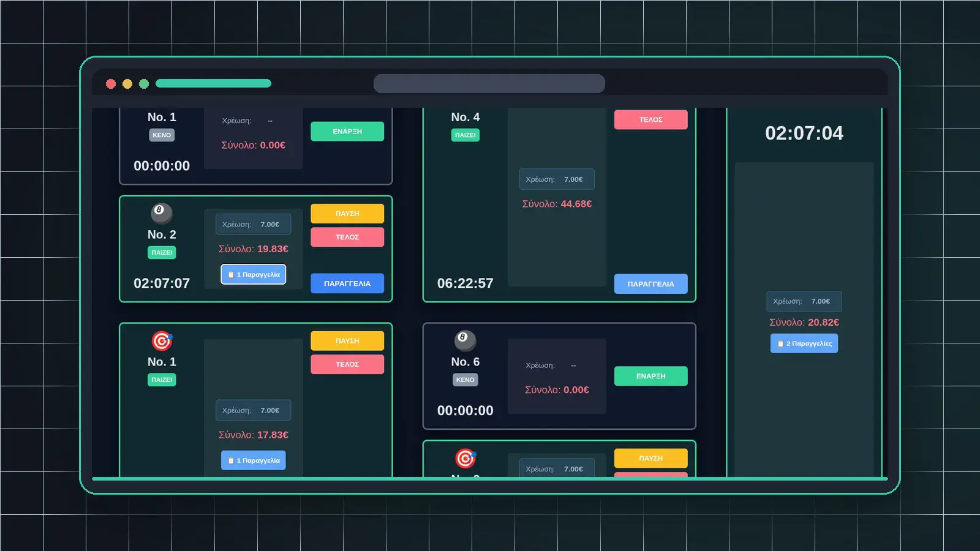Open the 1 Παραγγελία badge under 19.83€
The width and height of the screenshot is (980, 551).
click(253, 274)
